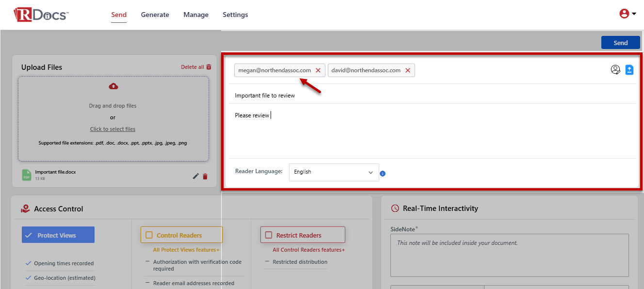Viewport: 644px width, 289px height.
Task: Expand the Reader Language dropdown
Action: point(334,172)
